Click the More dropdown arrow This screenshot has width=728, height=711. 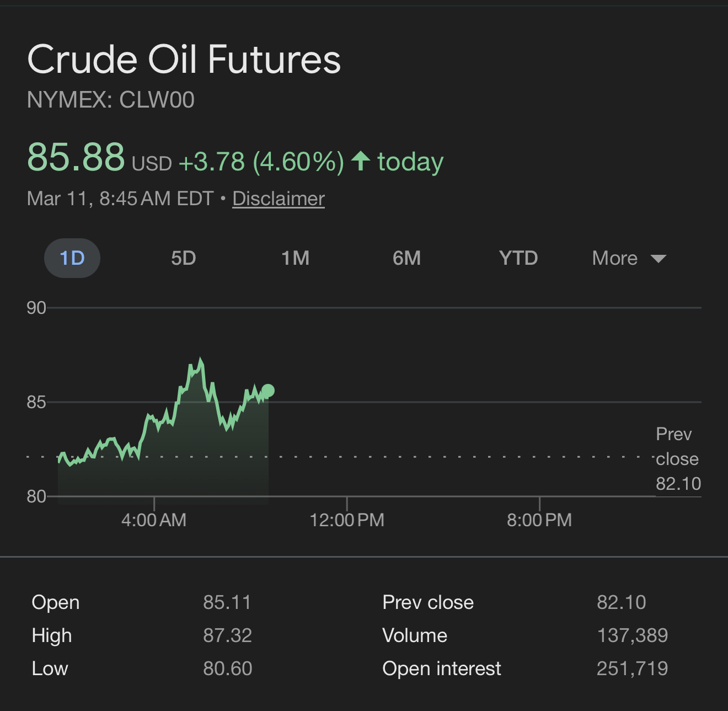[659, 259]
